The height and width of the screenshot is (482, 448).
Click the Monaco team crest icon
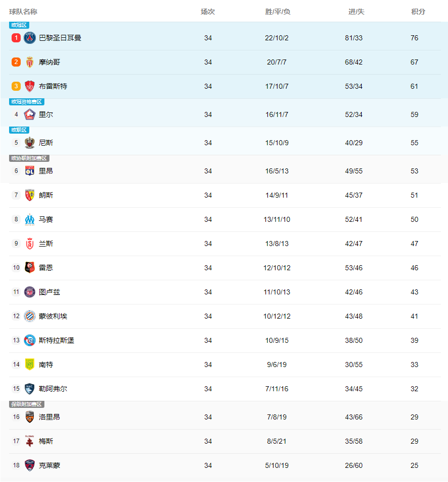(x=30, y=62)
